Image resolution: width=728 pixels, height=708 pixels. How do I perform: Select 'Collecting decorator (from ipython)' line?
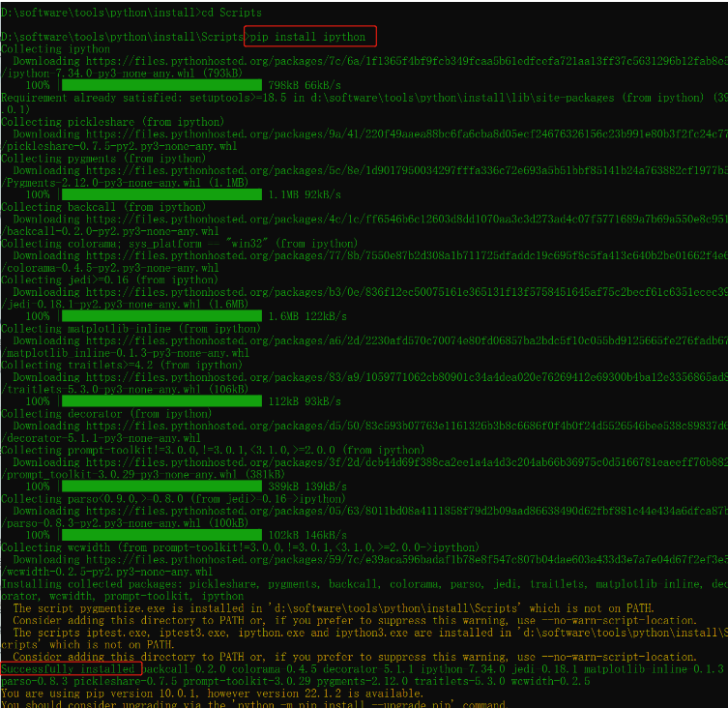pyautogui.click(x=106, y=413)
